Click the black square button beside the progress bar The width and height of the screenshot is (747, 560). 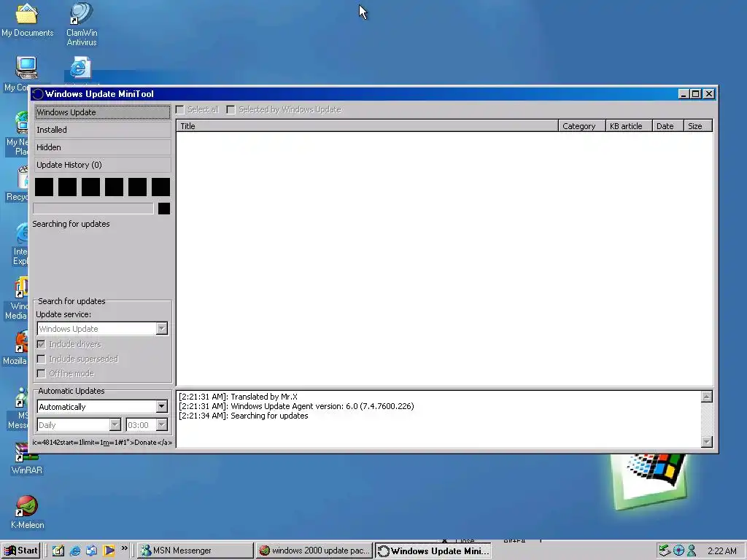coord(164,209)
